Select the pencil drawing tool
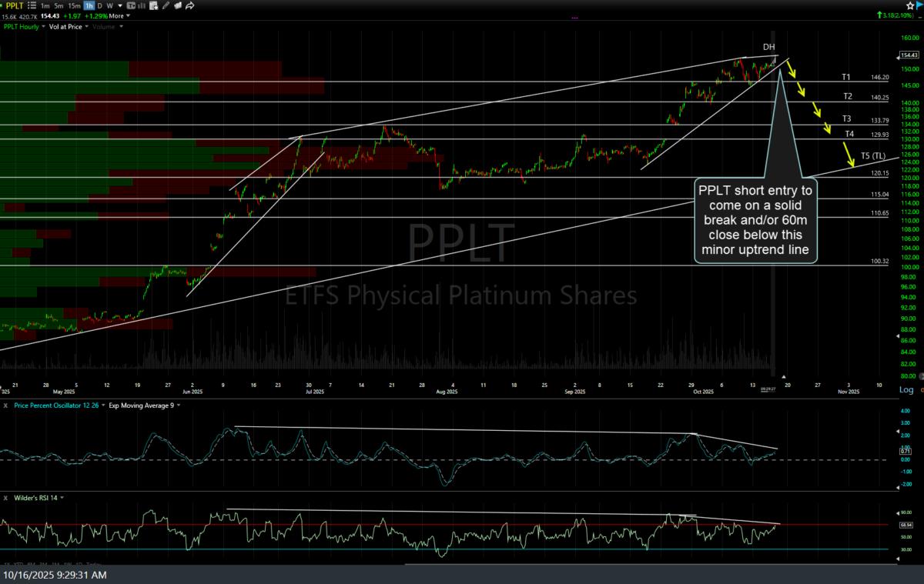924x584 pixels. (166, 5)
